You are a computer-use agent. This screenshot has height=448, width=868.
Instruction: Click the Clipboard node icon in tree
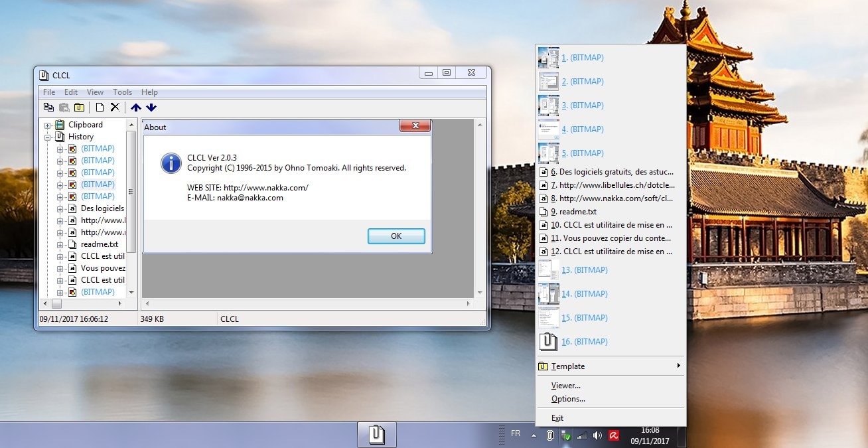[x=60, y=125]
